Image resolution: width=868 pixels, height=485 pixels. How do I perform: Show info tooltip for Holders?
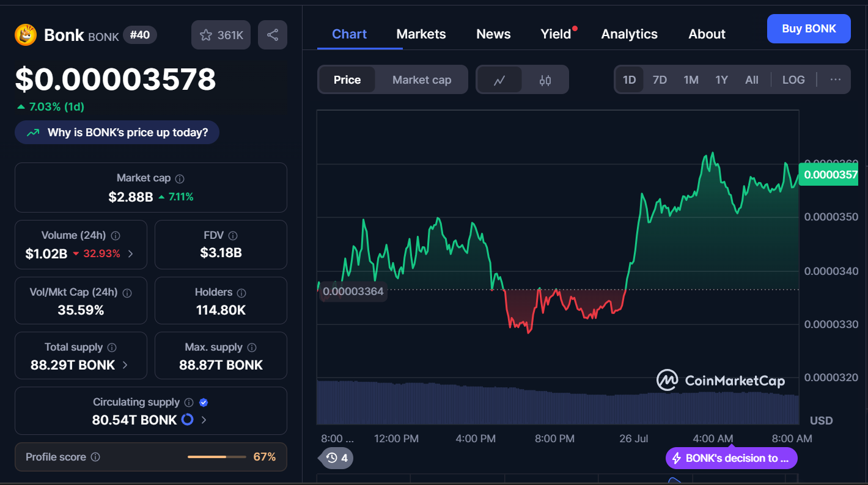(241, 293)
